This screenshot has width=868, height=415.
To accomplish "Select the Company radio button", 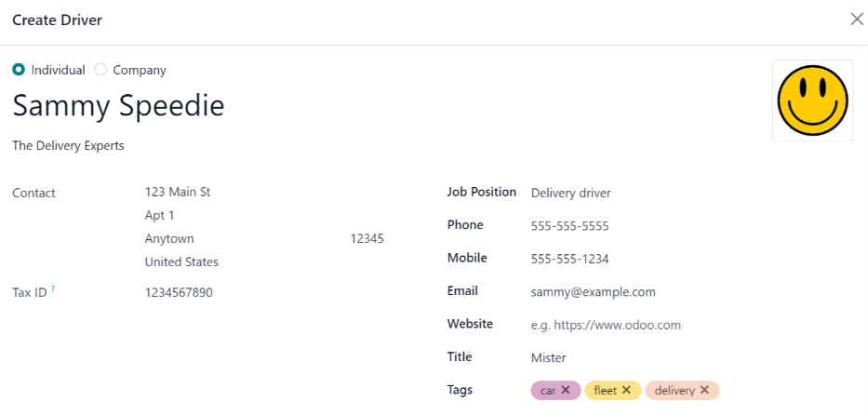I will click(101, 70).
